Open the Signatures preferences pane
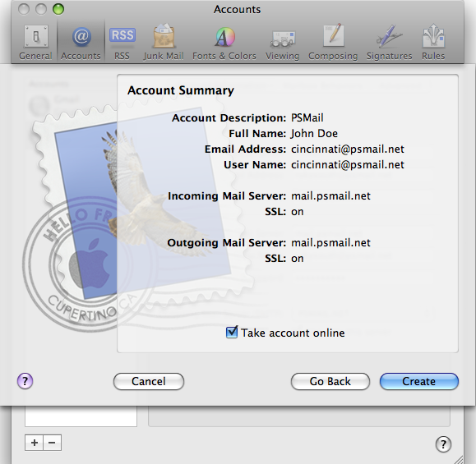476x464 pixels. [x=389, y=43]
